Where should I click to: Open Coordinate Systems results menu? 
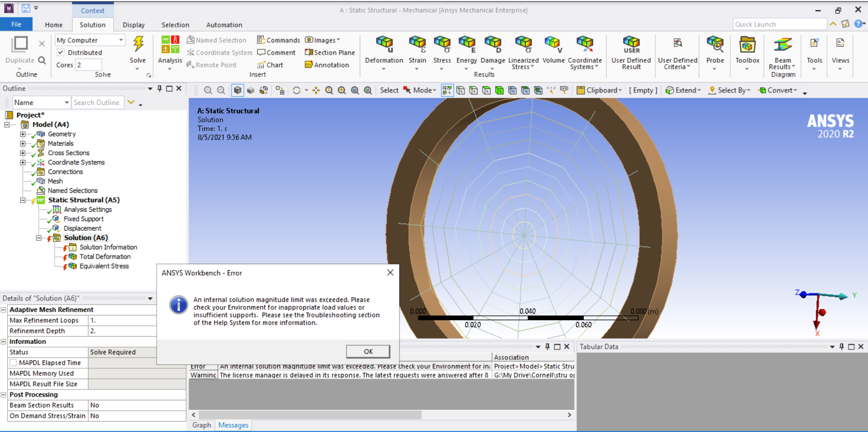tap(585, 52)
